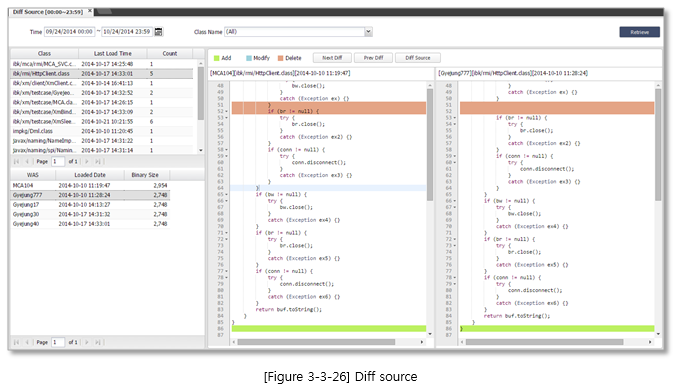The width and height of the screenshot is (691, 387).
Task: Select the Gyejung777 WAS row
Action: 90,195
